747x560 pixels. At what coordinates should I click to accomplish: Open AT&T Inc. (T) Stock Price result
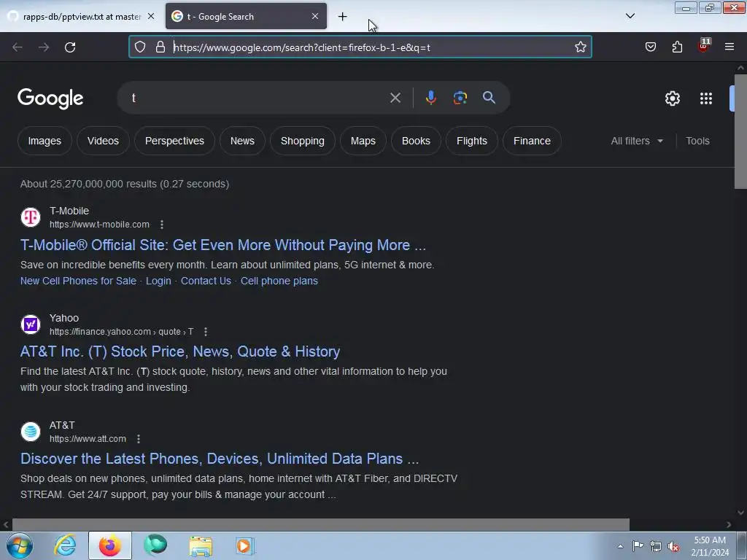click(180, 351)
